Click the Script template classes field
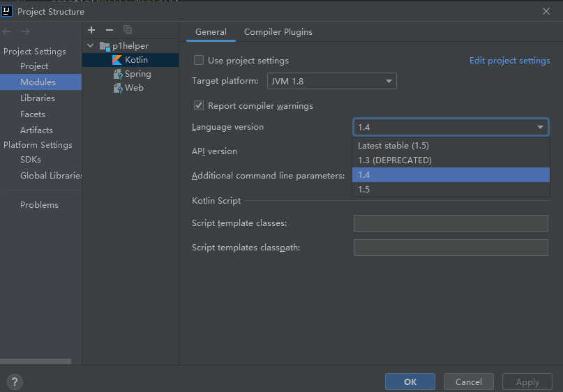Image resolution: width=563 pixels, height=392 pixels. pyautogui.click(x=451, y=223)
